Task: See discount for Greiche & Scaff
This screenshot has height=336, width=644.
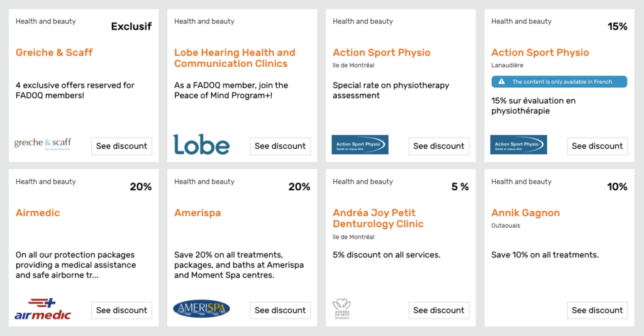Action: point(121,146)
